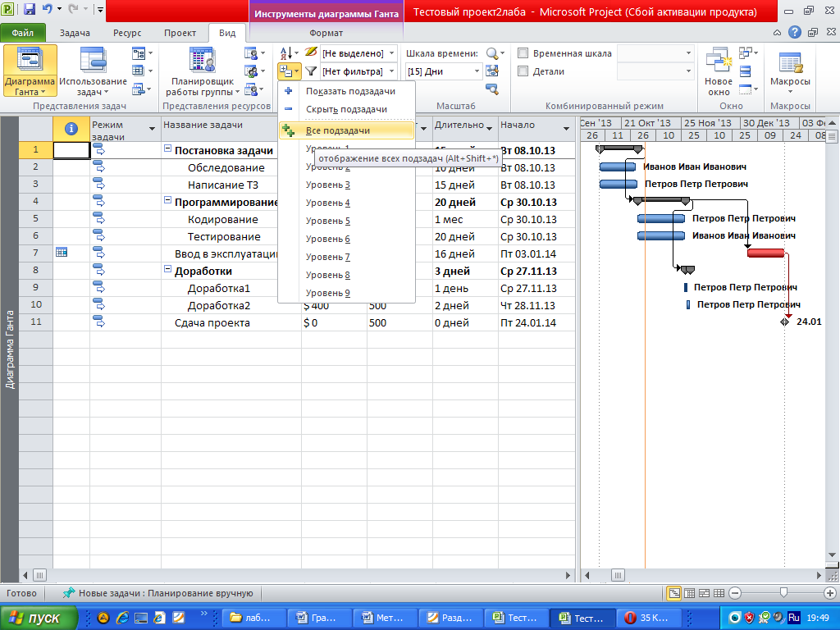Click red Gantt bar for Ввод в эксплуатацию
The height and width of the screenshot is (630, 840).
[765, 253]
